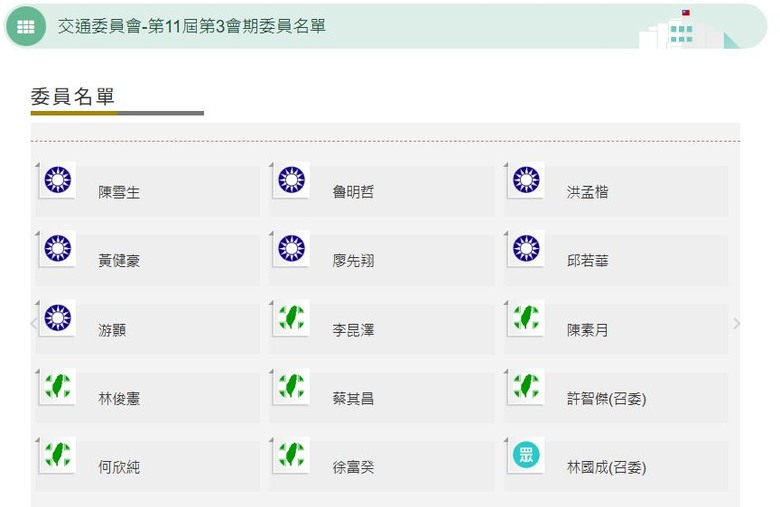Click the KMT emblem beside 廖先翔
The width and height of the screenshot is (780, 507).
292,248
